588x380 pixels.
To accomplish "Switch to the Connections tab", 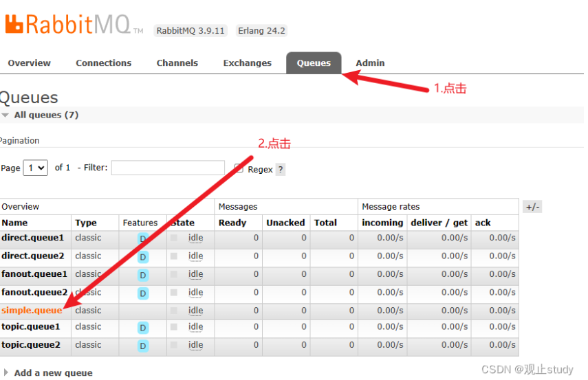I will [103, 63].
